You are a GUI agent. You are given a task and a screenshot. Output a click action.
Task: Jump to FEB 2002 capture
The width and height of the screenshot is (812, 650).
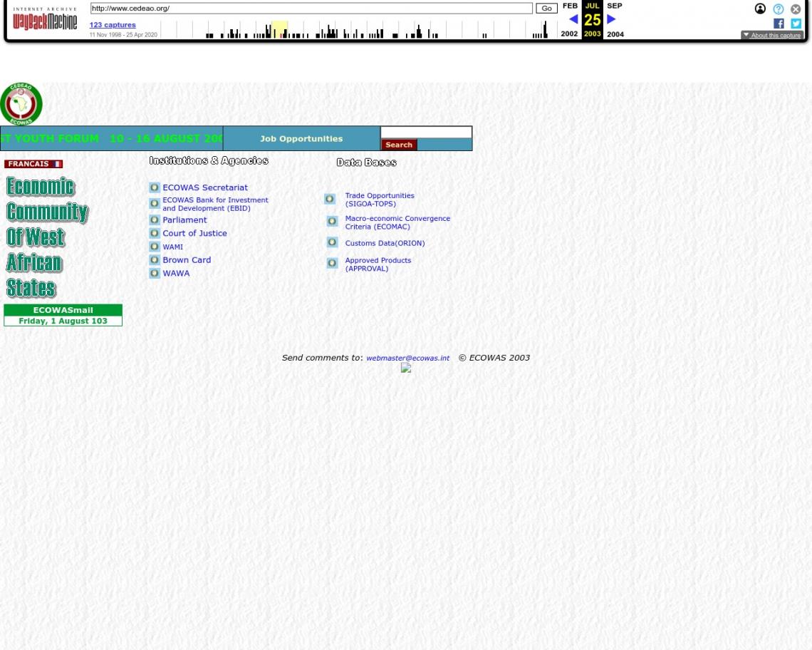pyautogui.click(x=570, y=20)
